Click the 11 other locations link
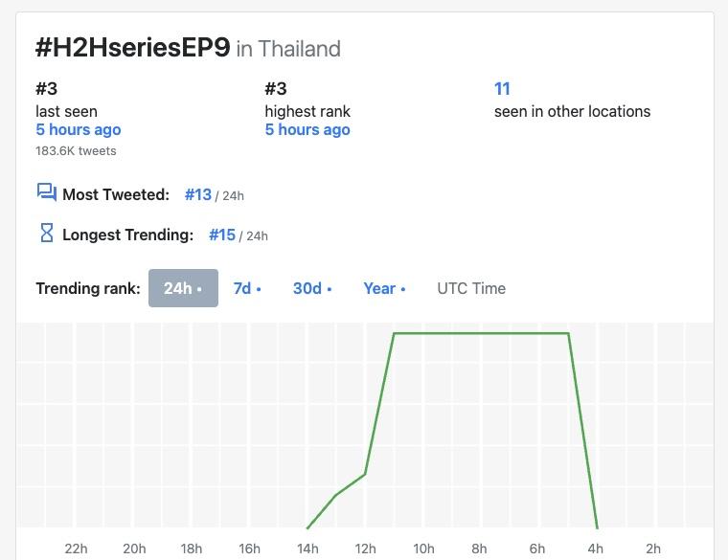The height and width of the screenshot is (560, 728). pos(502,89)
